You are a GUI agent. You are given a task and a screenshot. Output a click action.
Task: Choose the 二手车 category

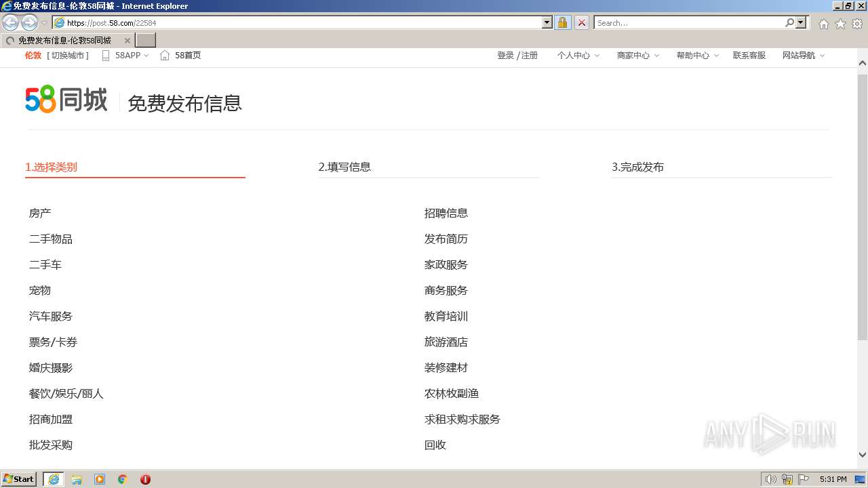click(x=45, y=265)
